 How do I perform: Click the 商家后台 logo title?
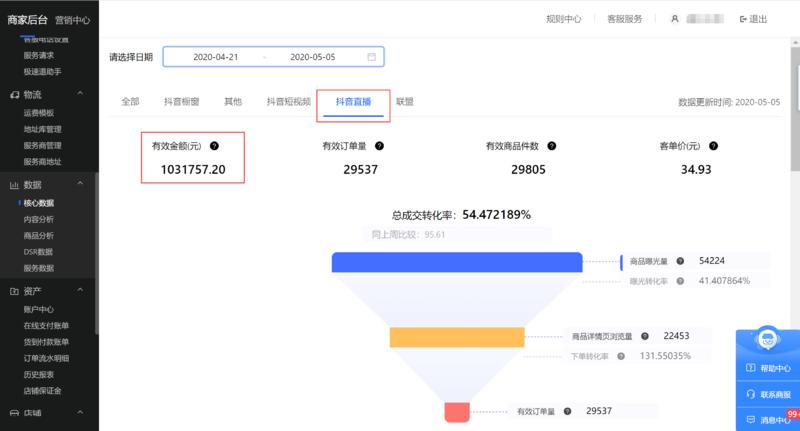(27, 20)
